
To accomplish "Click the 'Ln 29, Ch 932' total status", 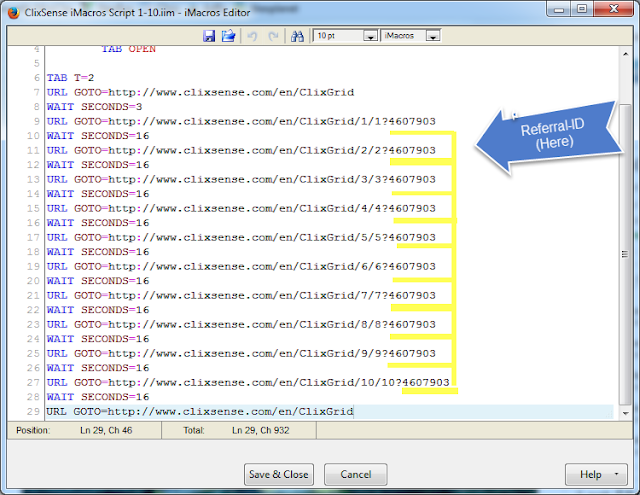I will tap(261, 430).
